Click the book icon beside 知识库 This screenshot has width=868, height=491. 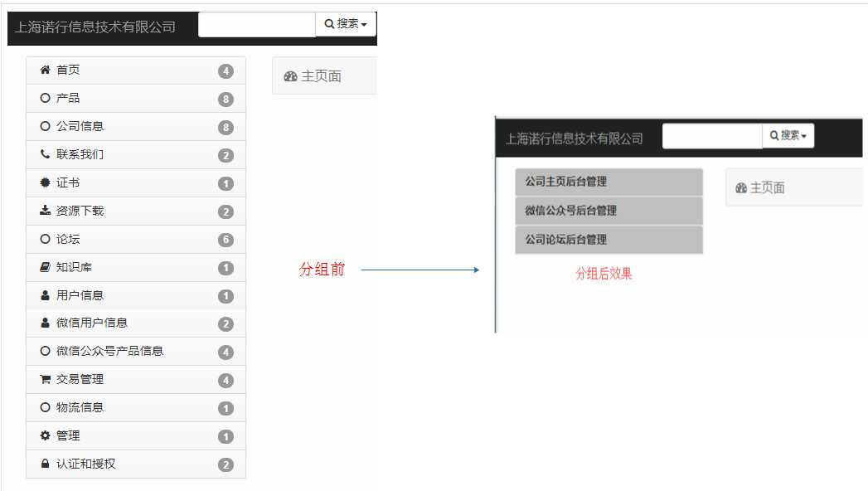[x=45, y=267]
